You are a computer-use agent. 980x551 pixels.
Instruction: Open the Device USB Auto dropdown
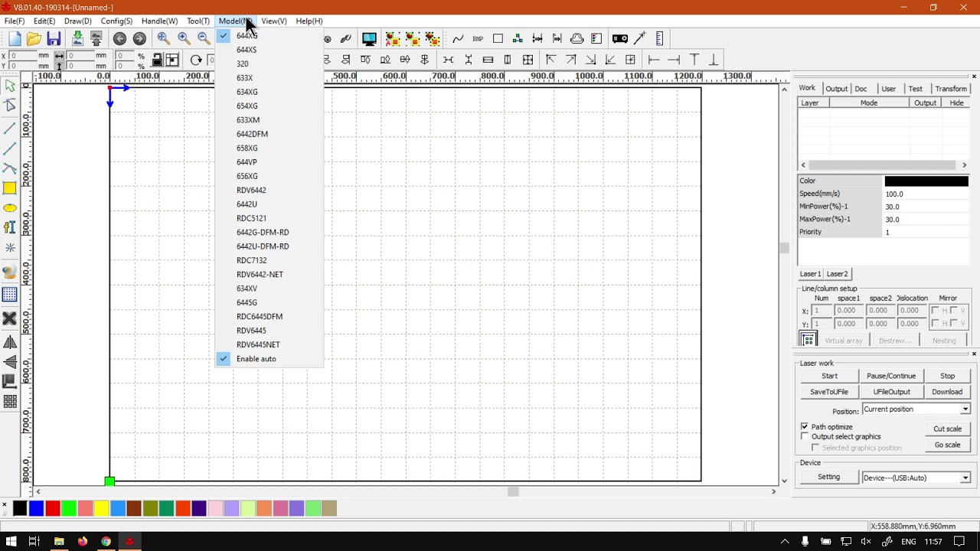click(916, 478)
